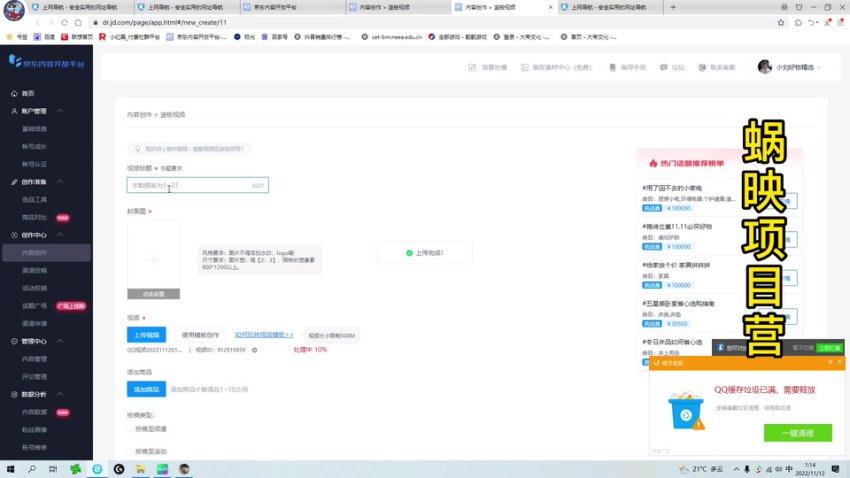The image size is (850, 478).
Task: Click the lightbulb tip icon above title field
Action: [x=138, y=148]
